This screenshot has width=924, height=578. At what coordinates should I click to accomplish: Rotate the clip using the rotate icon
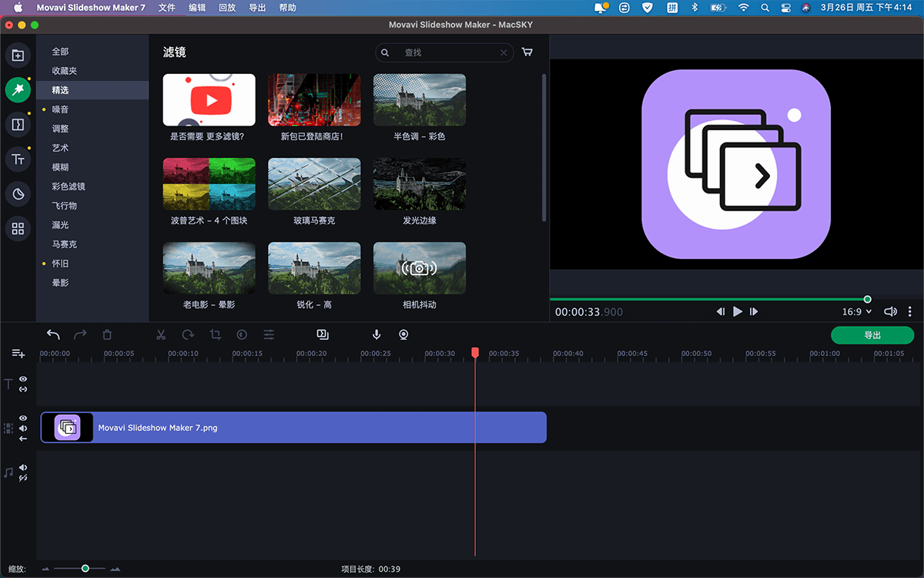188,334
